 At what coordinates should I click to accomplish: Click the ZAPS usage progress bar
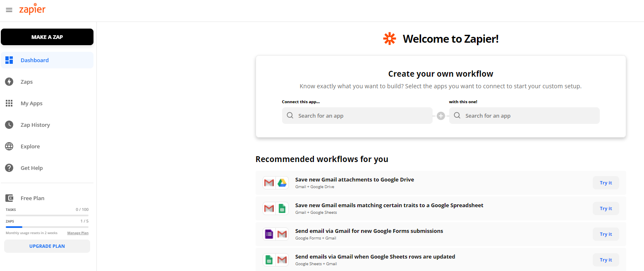tap(47, 227)
